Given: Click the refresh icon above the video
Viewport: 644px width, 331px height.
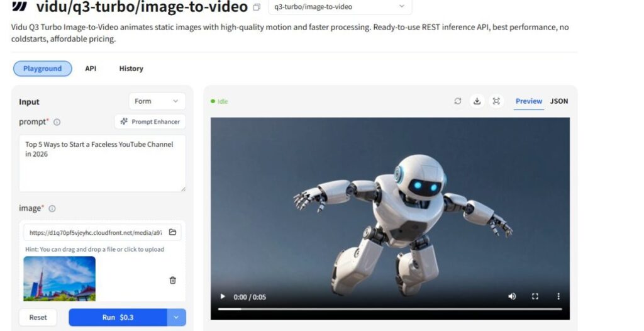Looking at the screenshot, I should pos(458,101).
